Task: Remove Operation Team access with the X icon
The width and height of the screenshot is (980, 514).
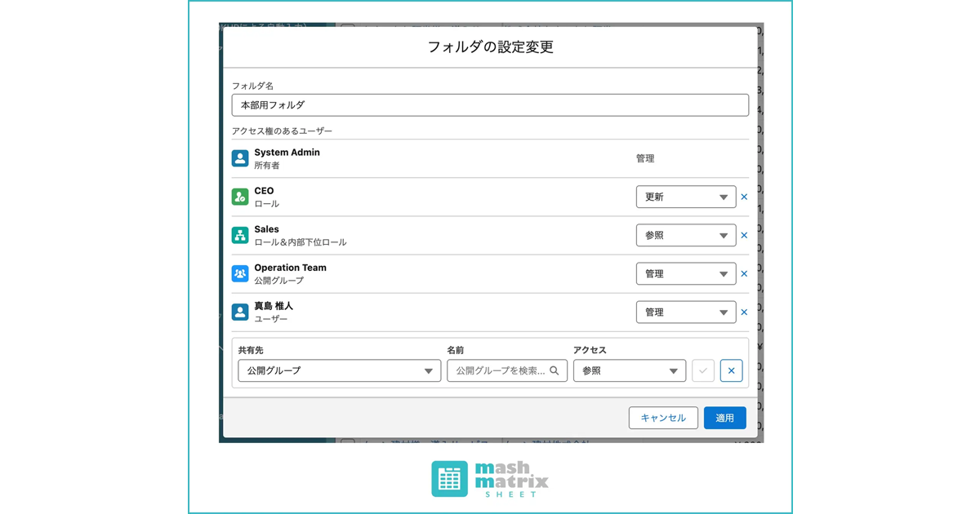Action: click(744, 273)
